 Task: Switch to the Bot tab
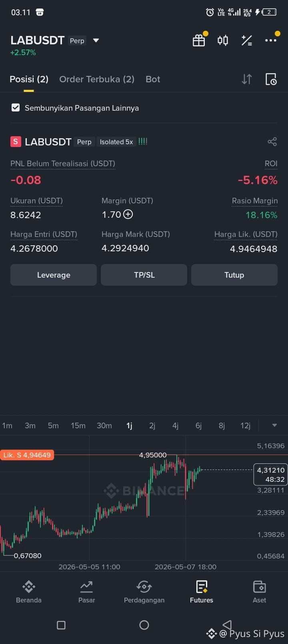153,79
